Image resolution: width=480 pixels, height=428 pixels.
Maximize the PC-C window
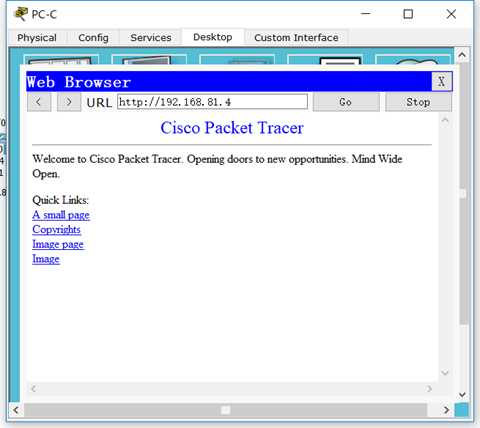pyautogui.click(x=408, y=14)
